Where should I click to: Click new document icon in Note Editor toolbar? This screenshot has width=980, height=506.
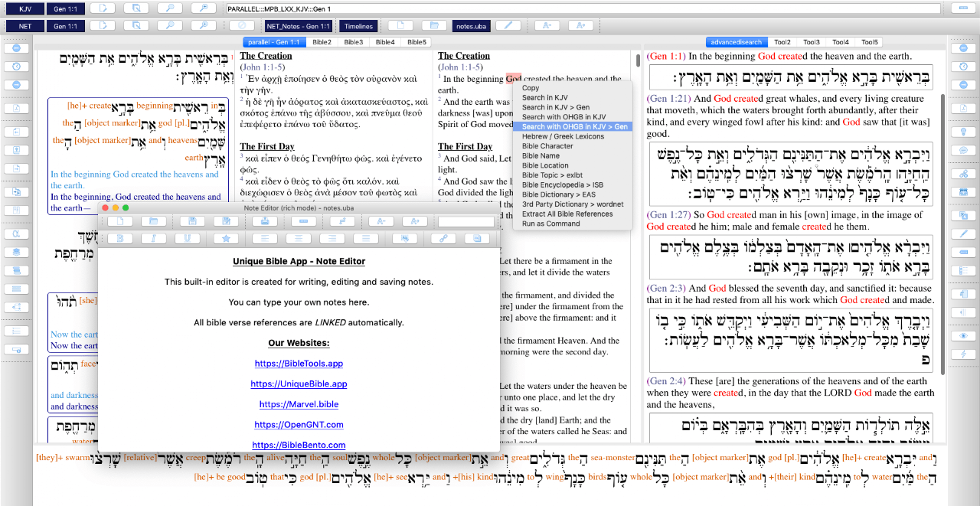coord(120,221)
